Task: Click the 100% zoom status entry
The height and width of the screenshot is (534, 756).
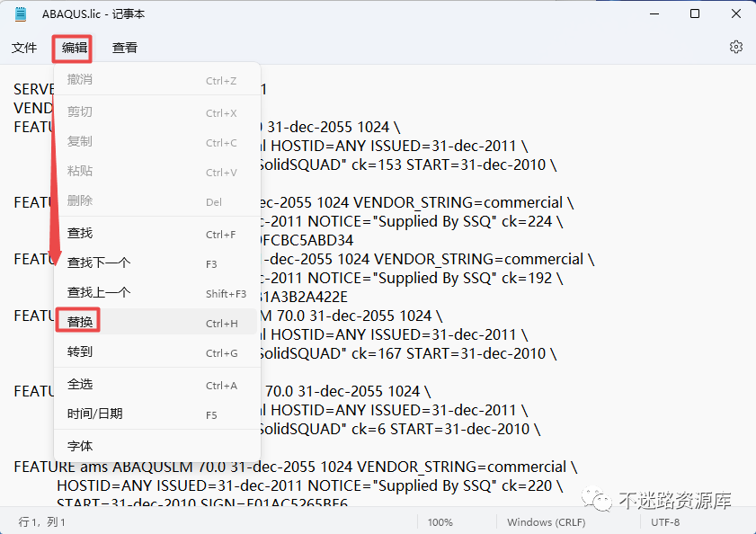Action: point(440,522)
